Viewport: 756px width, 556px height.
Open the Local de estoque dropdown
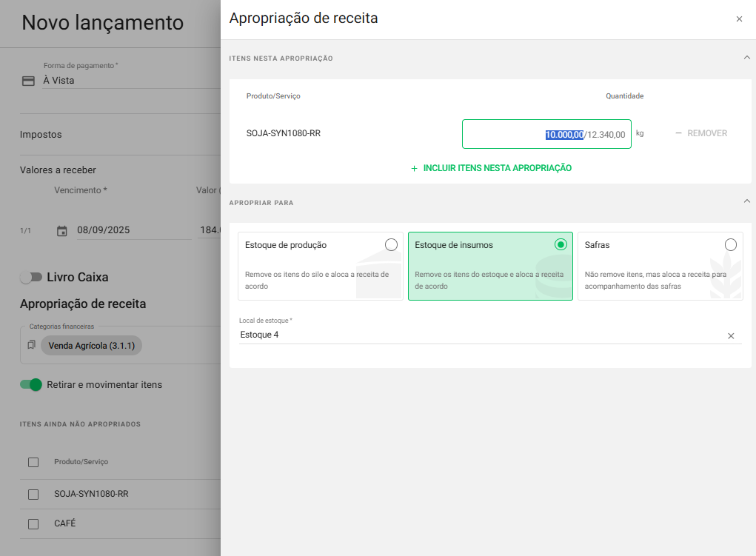[481, 335]
